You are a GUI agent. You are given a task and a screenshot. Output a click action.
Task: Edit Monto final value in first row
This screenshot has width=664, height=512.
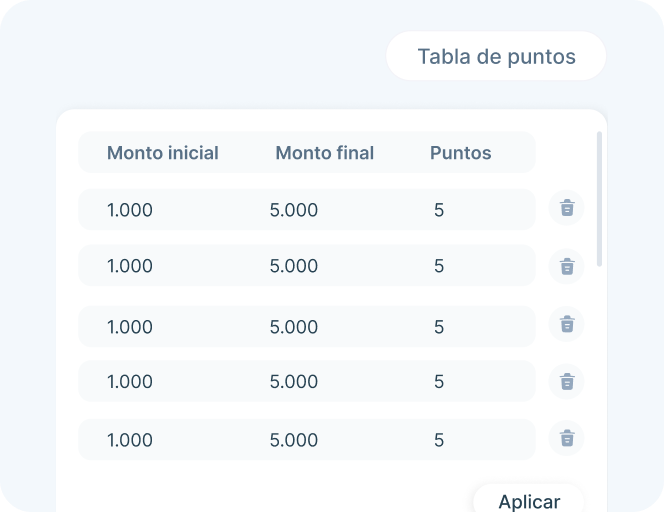point(294,210)
